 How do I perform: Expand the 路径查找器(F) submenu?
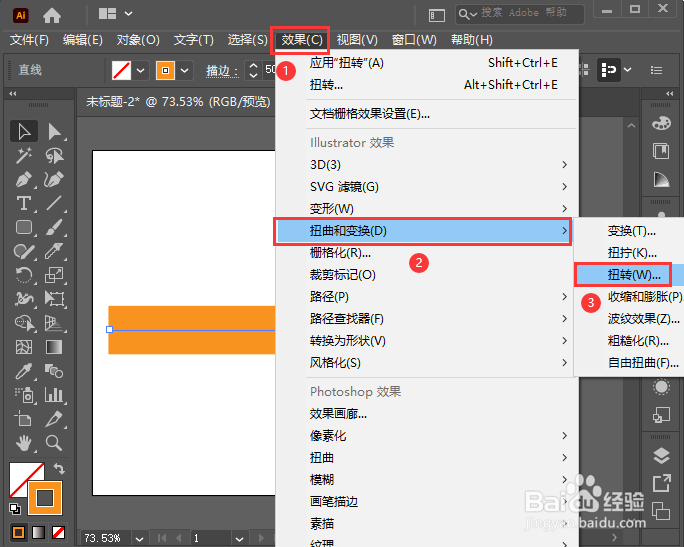click(x=428, y=318)
